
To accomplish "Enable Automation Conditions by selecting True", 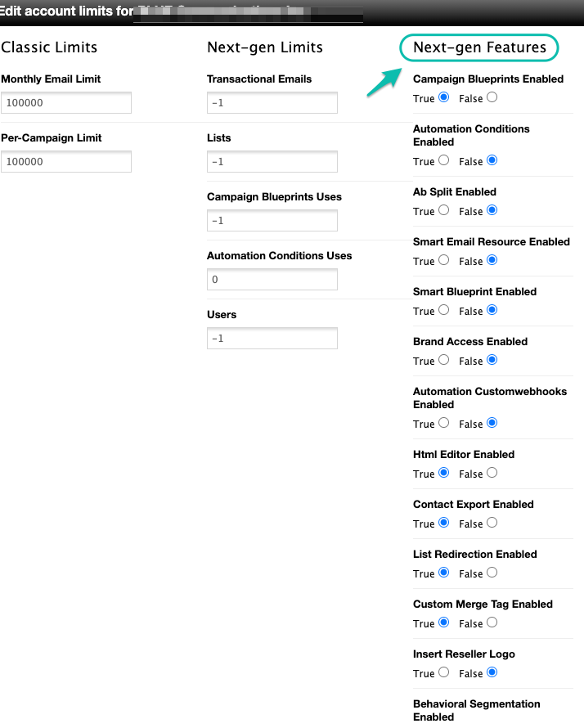I will click(x=444, y=160).
